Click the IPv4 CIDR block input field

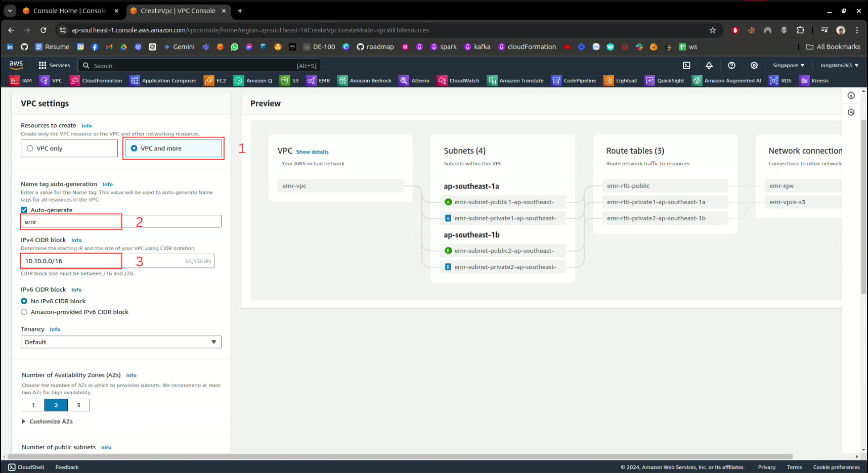click(x=101, y=261)
